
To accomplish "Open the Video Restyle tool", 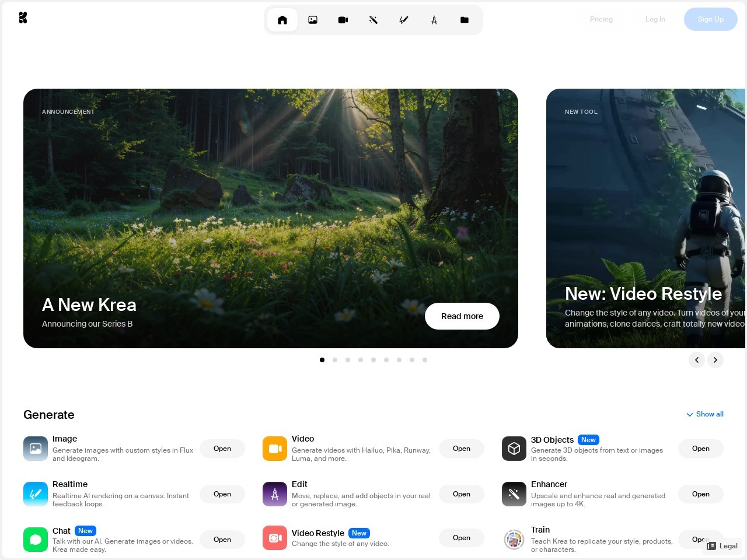I will pos(462,538).
